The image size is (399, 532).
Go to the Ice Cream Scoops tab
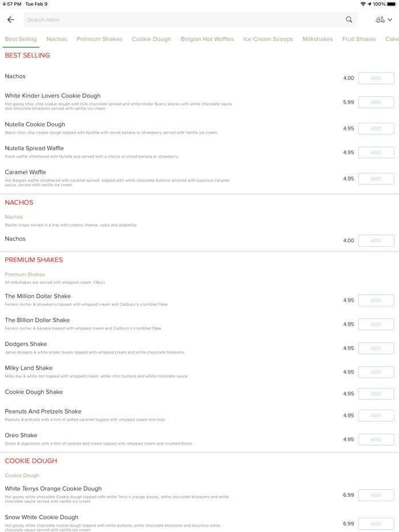(268, 39)
